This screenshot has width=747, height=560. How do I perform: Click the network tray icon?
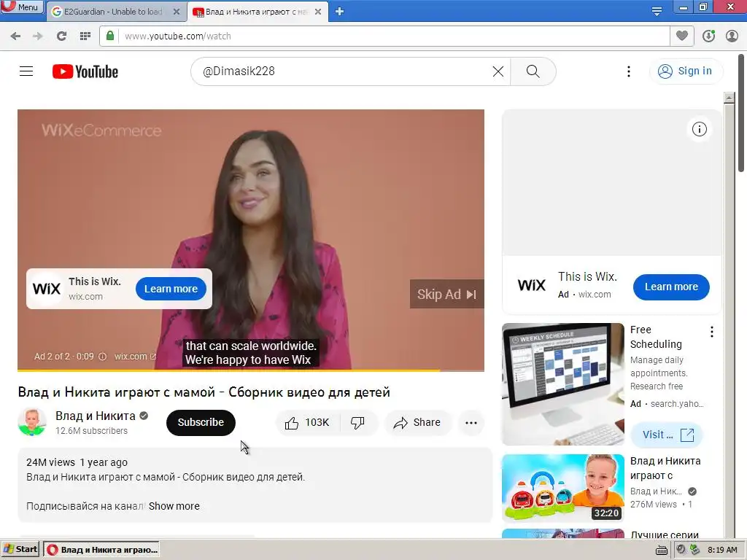pyautogui.click(x=695, y=550)
